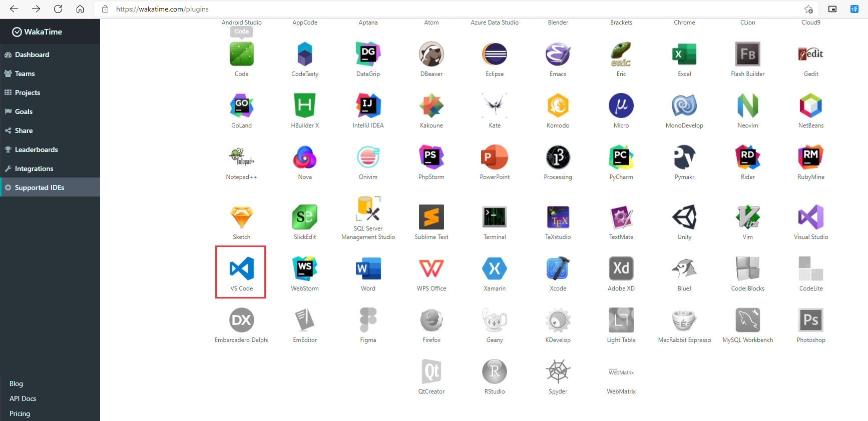Image resolution: width=868 pixels, height=421 pixels.
Task: Click the Terminal plugin icon
Action: click(x=495, y=217)
